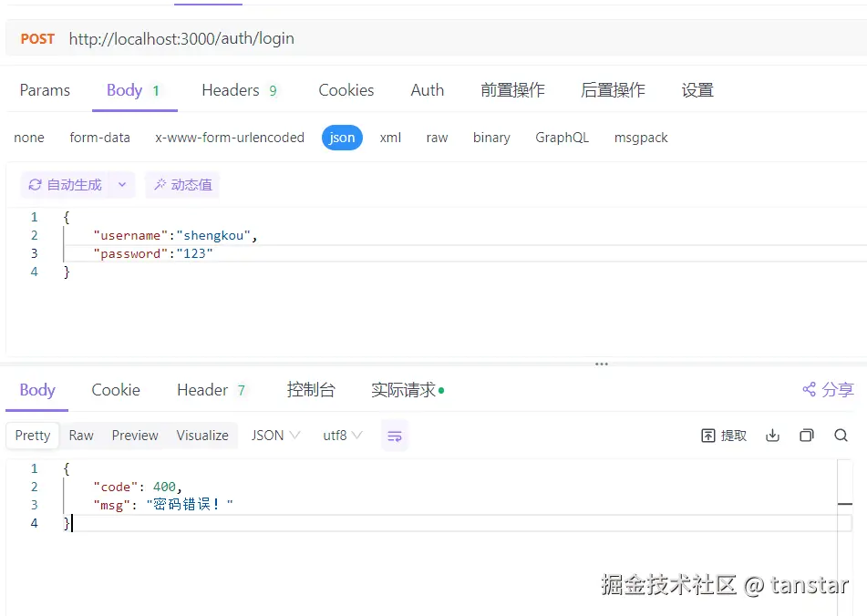This screenshot has width=867, height=616.
Task: Open the Params tab
Action: [x=45, y=90]
